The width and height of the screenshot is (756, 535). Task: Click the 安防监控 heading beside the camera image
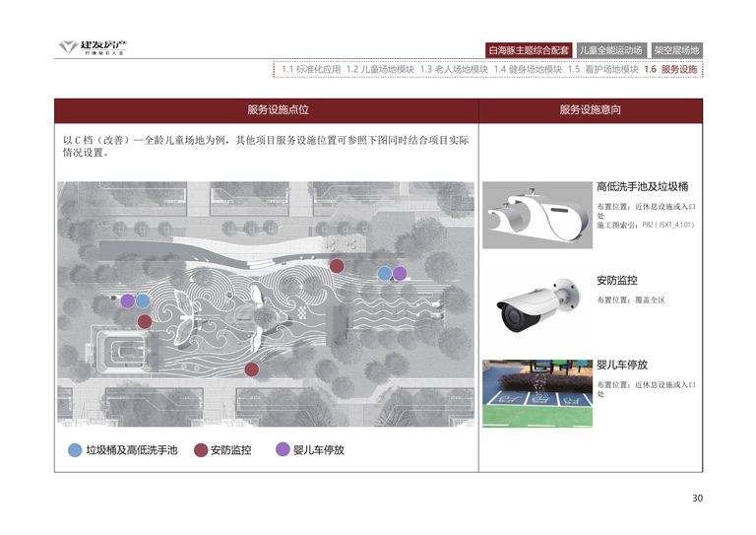(x=617, y=280)
